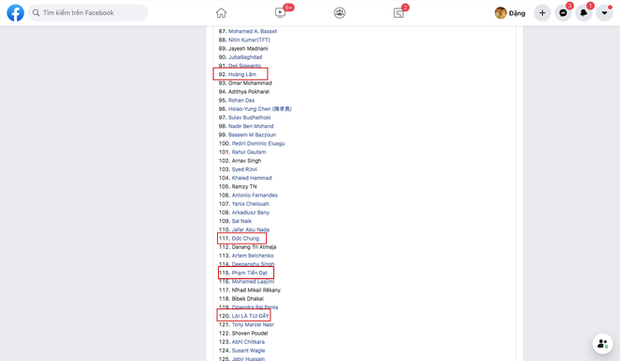
Task: Open Jafar Abu Nada profile link
Action: tap(250, 230)
